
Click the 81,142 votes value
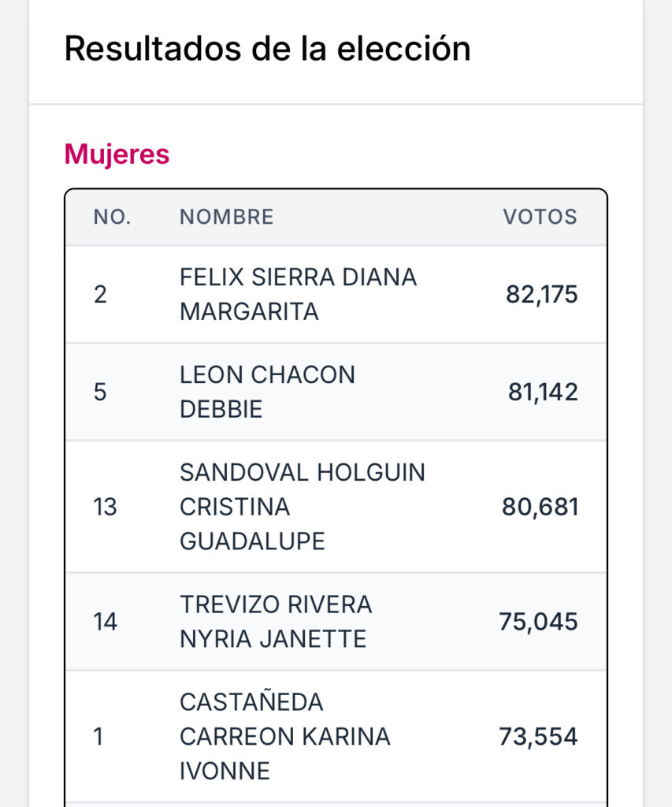[x=543, y=392]
